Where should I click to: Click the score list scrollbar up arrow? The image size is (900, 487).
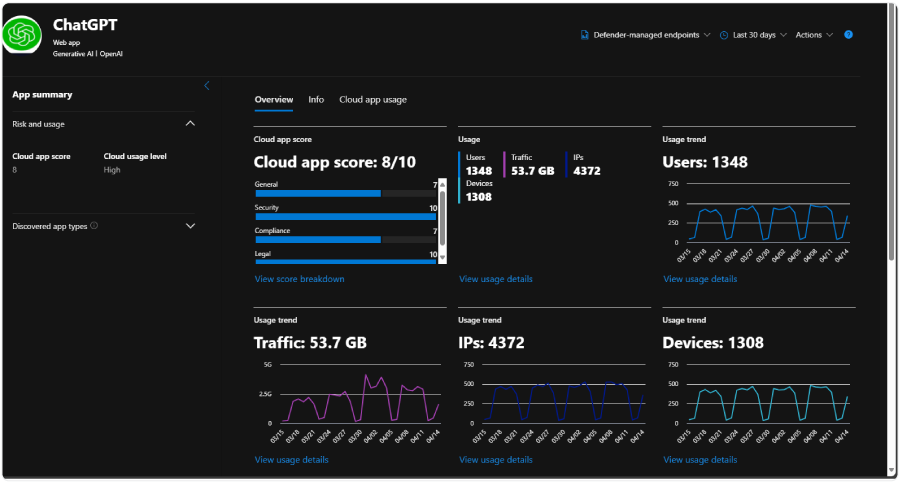(442, 183)
